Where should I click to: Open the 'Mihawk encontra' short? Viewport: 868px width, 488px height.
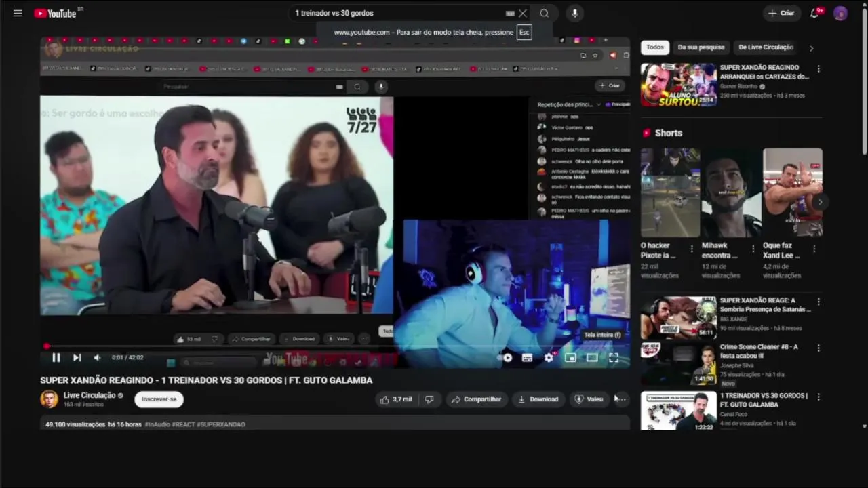point(731,192)
